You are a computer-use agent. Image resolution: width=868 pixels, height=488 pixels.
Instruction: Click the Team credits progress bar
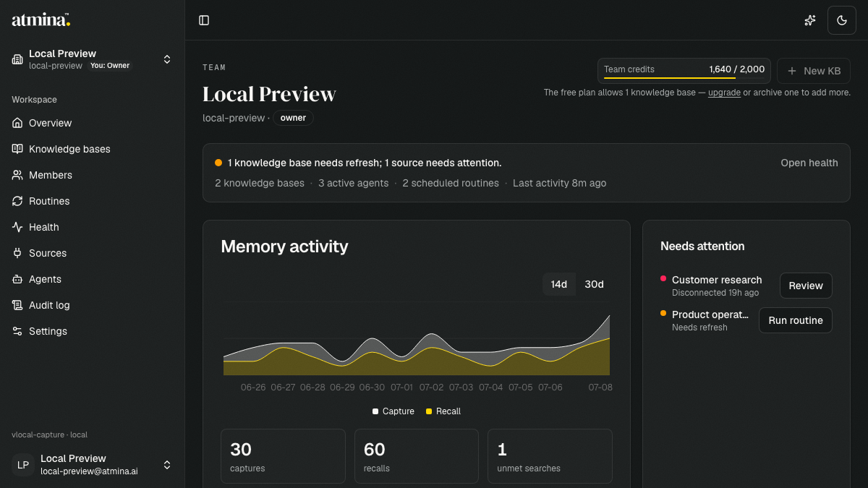[684, 77]
